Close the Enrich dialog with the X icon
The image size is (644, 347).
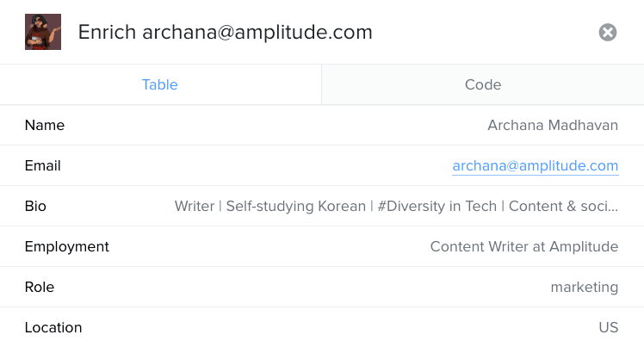(x=608, y=33)
